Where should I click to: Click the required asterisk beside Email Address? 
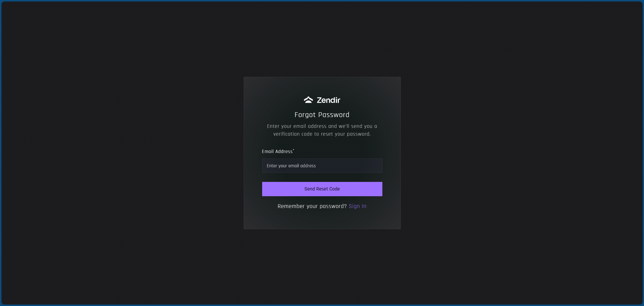[x=294, y=150]
